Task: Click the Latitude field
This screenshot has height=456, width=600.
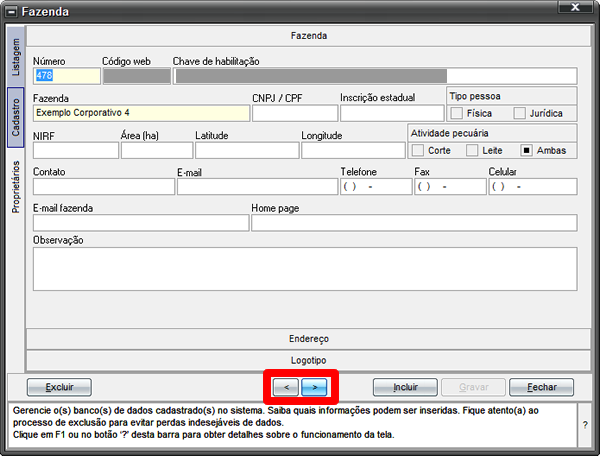Action: 247,150
